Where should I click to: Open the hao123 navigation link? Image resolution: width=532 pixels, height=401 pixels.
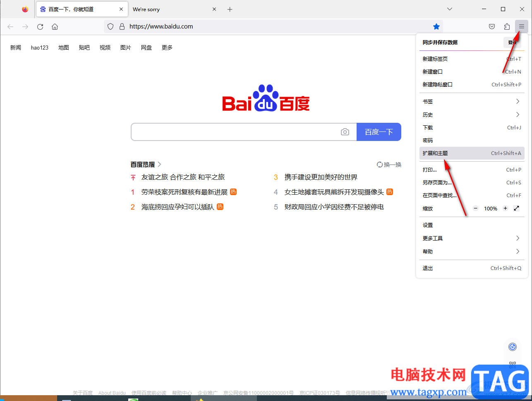pyautogui.click(x=40, y=48)
